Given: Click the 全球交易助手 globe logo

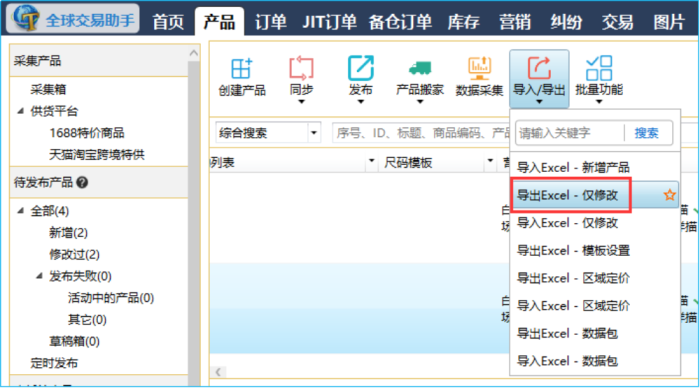Looking at the screenshot, I should click(x=26, y=17).
